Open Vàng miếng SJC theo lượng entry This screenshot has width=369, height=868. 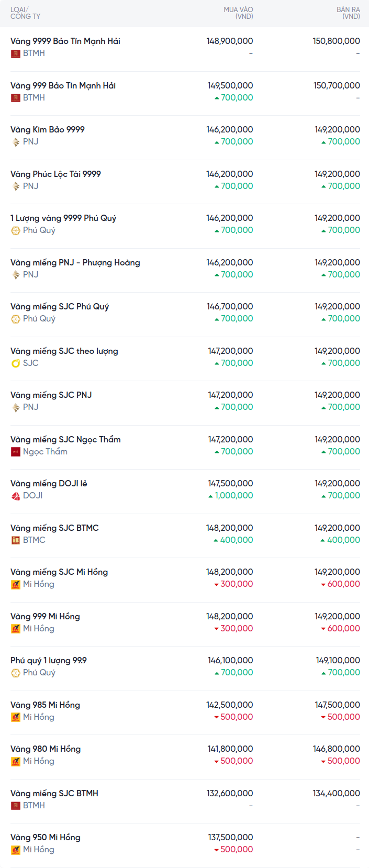(64, 351)
